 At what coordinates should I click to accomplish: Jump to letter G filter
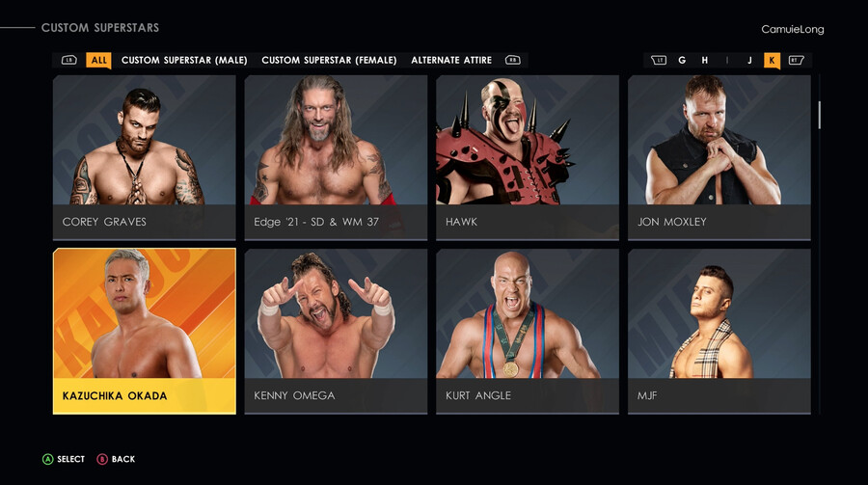tap(682, 60)
